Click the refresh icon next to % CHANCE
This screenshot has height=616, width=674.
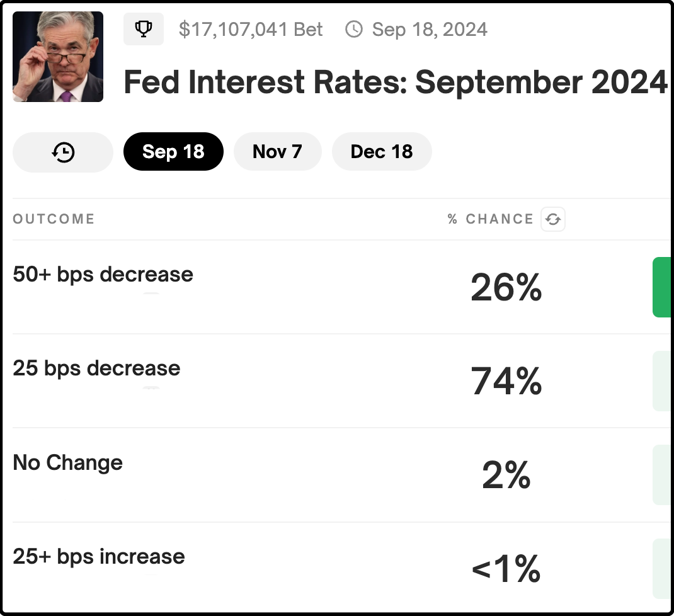coord(553,219)
